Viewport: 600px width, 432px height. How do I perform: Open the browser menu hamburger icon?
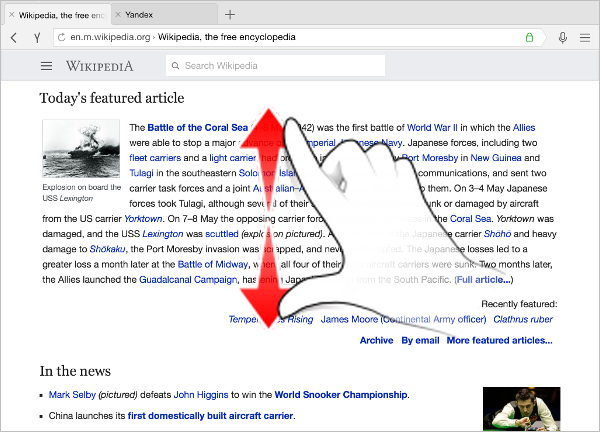point(585,37)
